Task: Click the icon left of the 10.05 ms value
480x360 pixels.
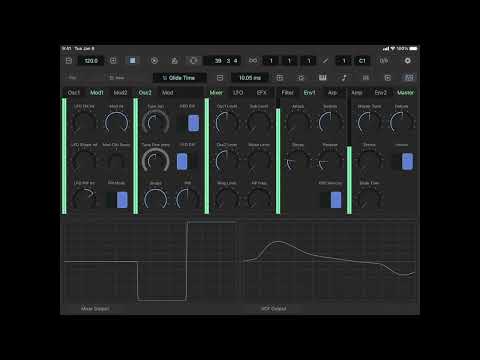Action: click(220, 78)
